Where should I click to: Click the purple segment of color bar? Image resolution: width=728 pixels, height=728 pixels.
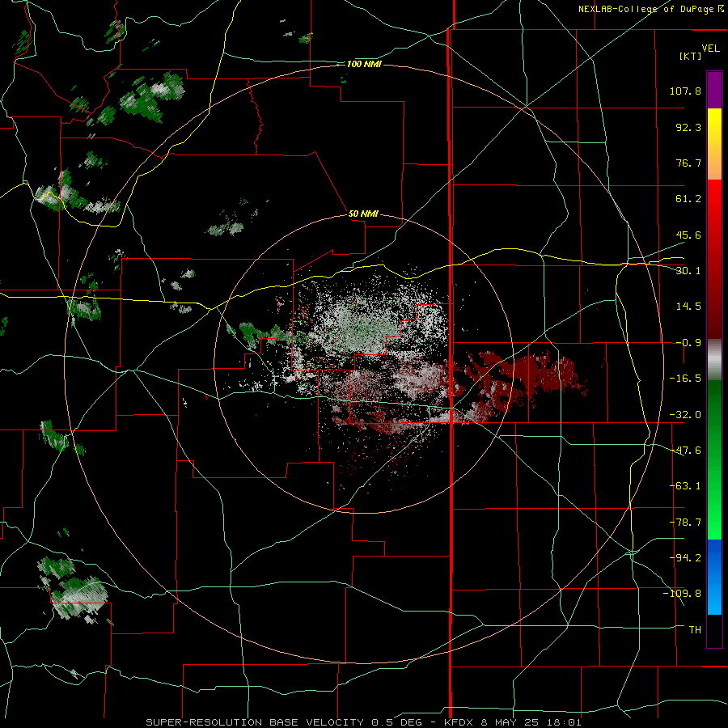click(x=714, y=91)
